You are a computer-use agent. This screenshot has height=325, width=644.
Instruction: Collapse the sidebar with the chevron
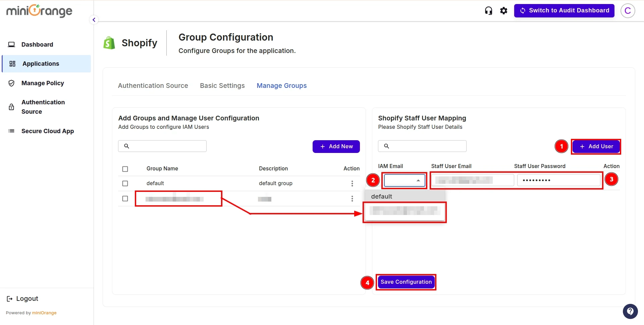[94, 20]
